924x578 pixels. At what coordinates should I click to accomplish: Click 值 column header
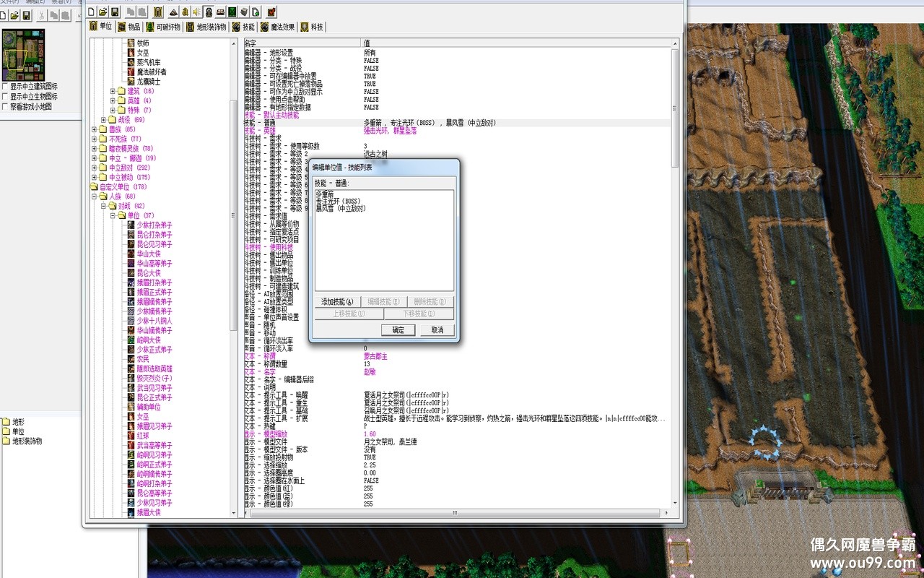tap(516, 43)
